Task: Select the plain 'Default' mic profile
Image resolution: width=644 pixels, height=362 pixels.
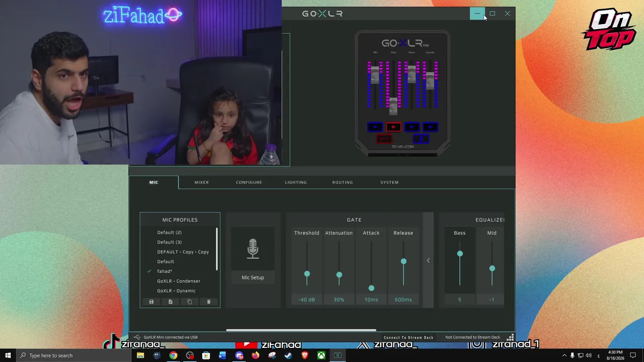Action: click(x=166, y=261)
